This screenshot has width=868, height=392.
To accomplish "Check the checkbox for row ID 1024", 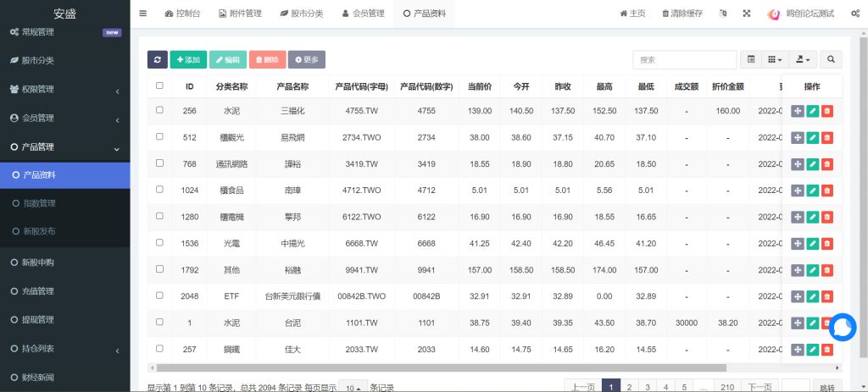I will tap(159, 190).
